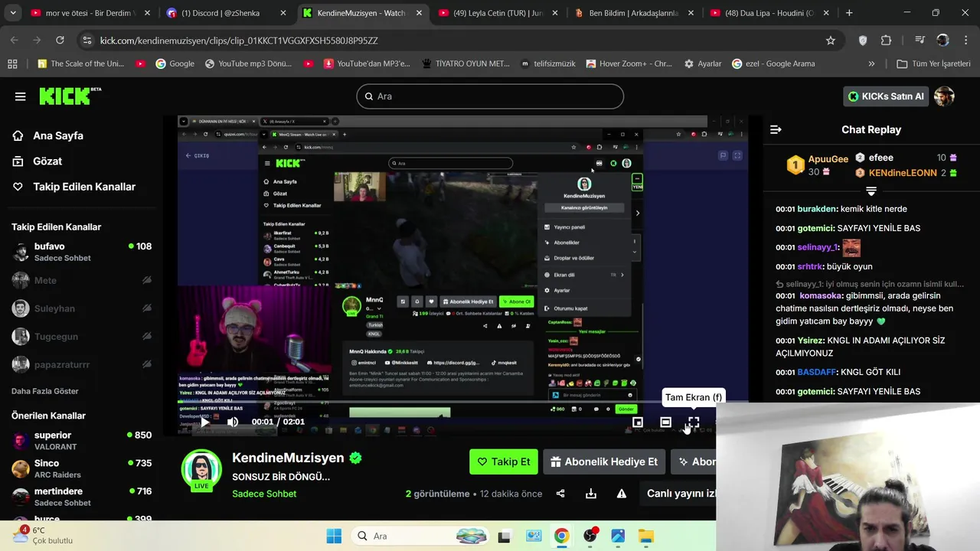This screenshot has height=551, width=980.
Task: Reload the browser page
Action: 60,41
